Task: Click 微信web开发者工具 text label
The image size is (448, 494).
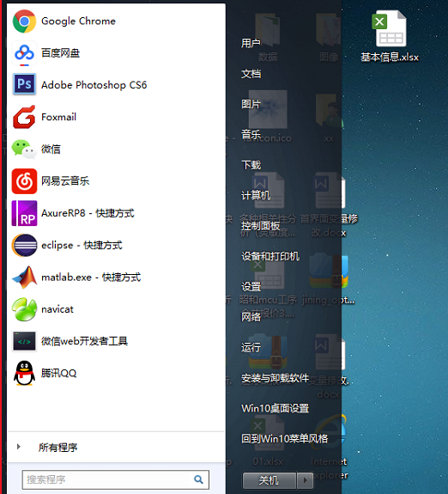Action: coord(84,341)
